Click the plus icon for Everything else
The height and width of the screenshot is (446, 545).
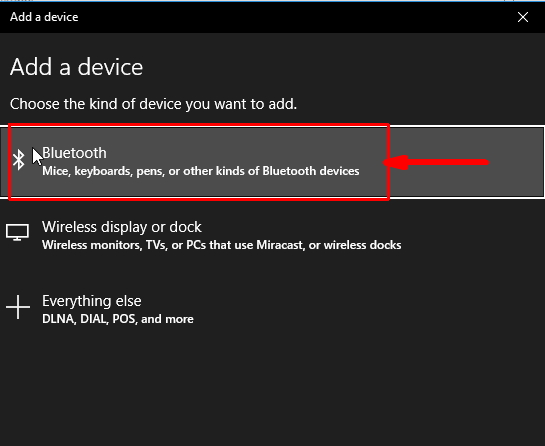click(x=18, y=307)
